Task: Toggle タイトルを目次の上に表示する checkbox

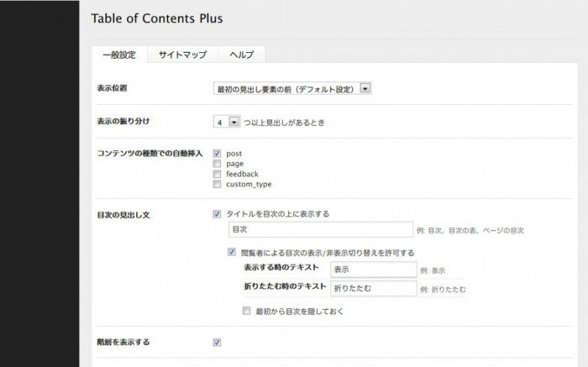Action: [218, 214]
